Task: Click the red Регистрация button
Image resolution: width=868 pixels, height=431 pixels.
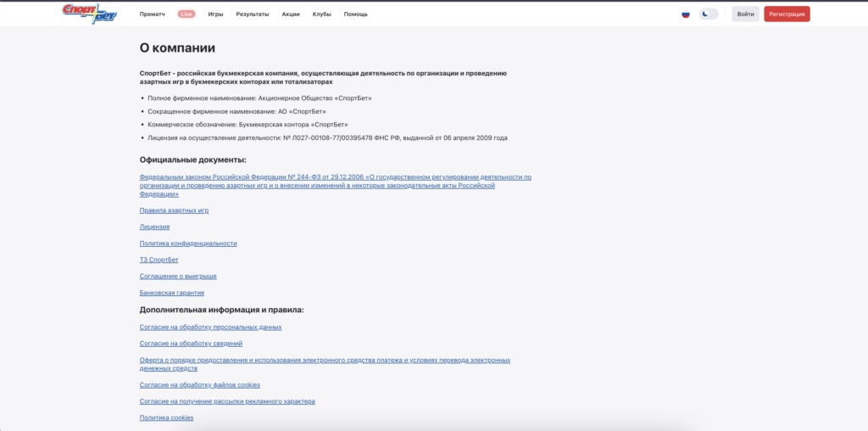Action: pyautogui.click(x=787, y=14)
